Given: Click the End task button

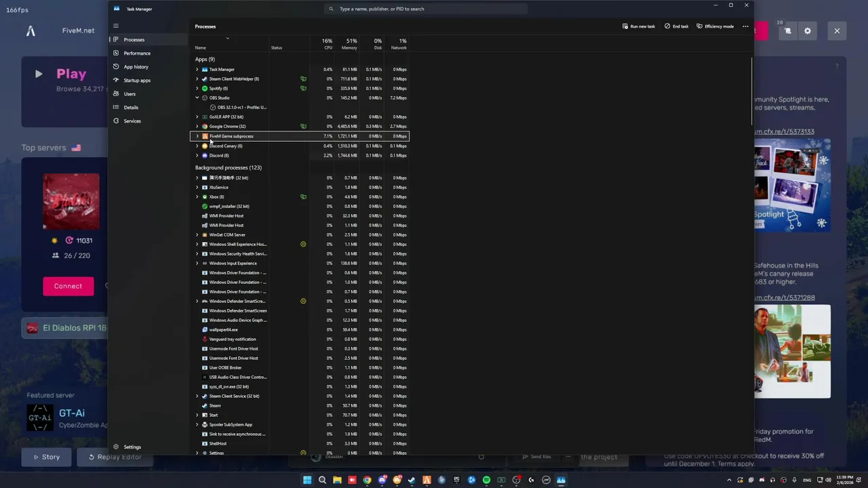Looking at the screenshot, I should [676, 26].
